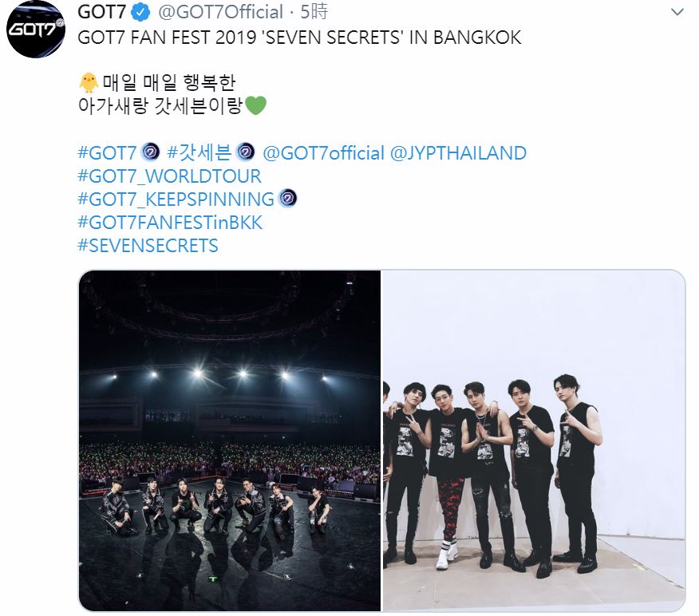Click the Korean #갓세븐 hashtag
The image size is (699, 616).
point(199,152)
